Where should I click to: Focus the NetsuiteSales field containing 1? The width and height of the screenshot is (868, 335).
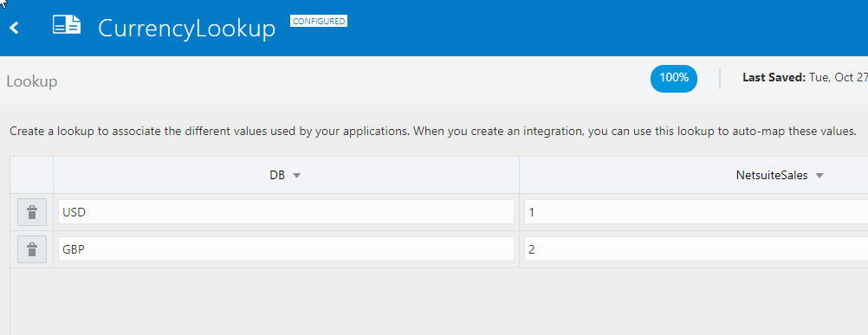pyautogui.click(x=696, y=212)
